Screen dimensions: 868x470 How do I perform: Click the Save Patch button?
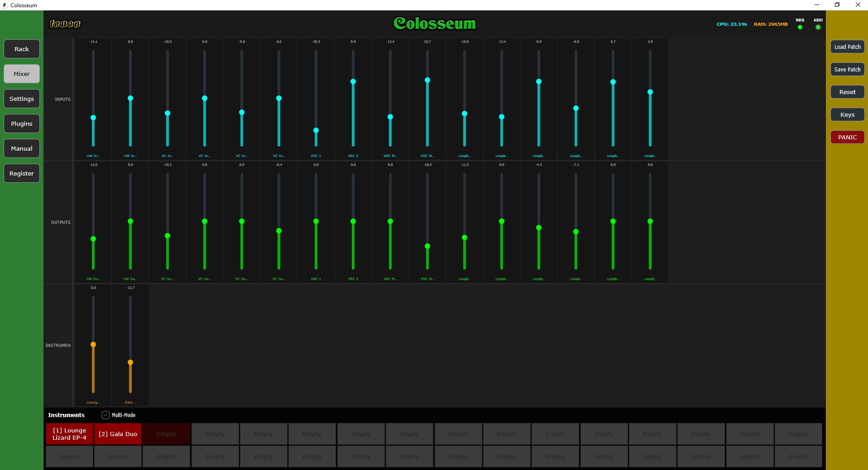tap(847, 70)
